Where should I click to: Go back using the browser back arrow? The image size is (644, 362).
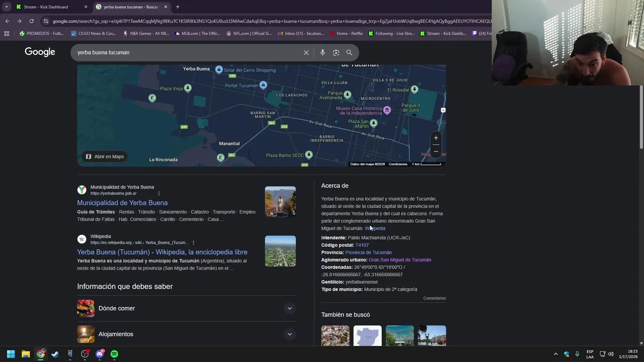pos(7,21)
